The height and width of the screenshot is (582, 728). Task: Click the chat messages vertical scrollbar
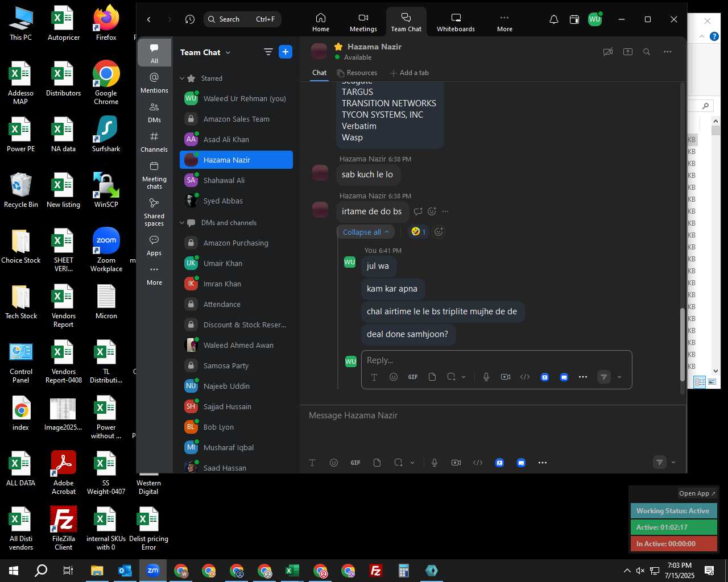click(682, 344)
